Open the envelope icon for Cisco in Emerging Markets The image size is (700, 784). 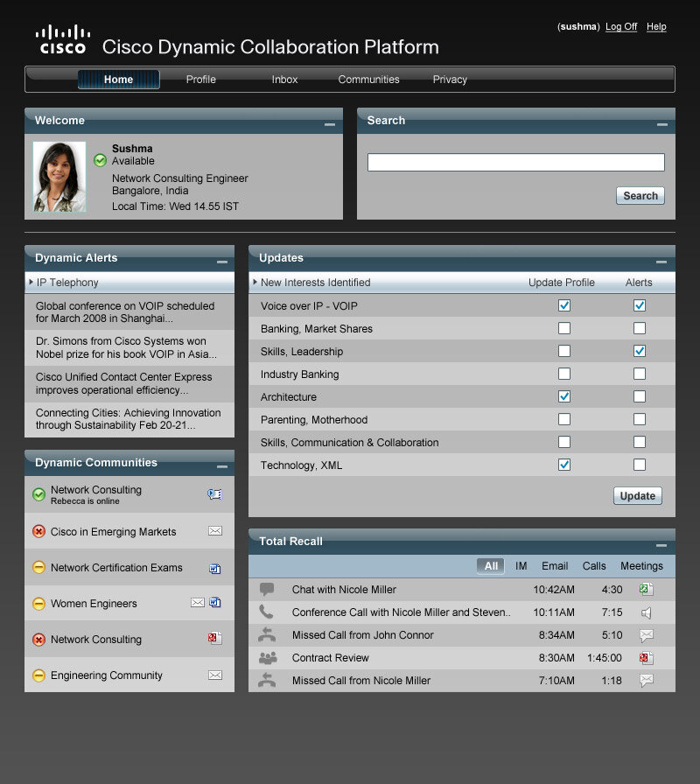click(215, 530)
